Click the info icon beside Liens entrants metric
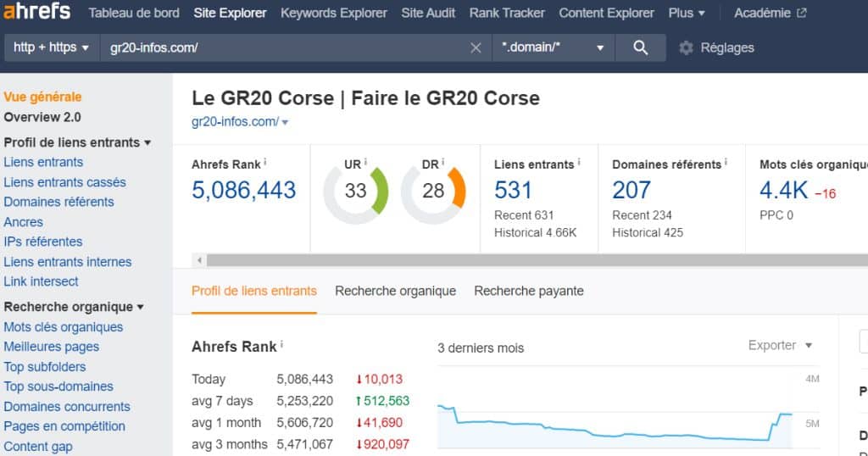This screenshot has width=868, height=456. pyautogui.click(x=579, y=162)
